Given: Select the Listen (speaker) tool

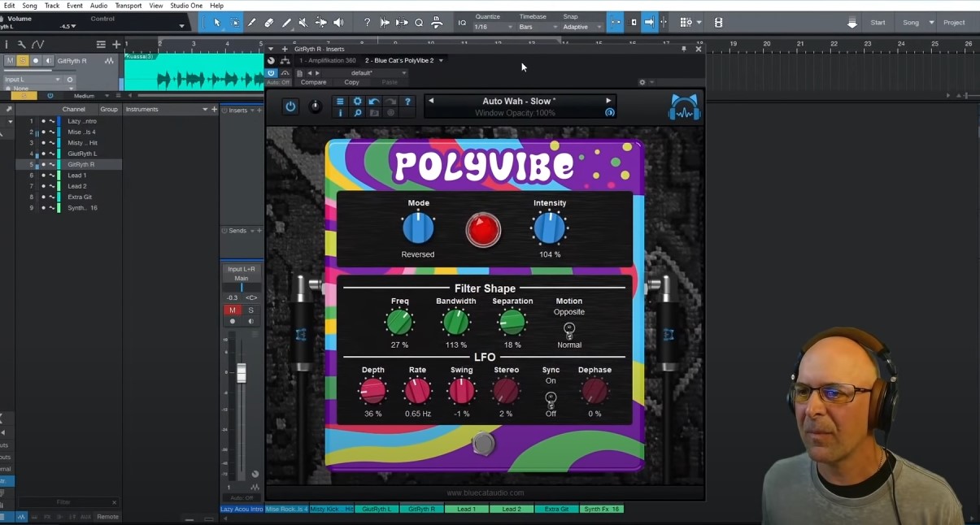Looking at the screenshot, I should (x=338, y=23).
